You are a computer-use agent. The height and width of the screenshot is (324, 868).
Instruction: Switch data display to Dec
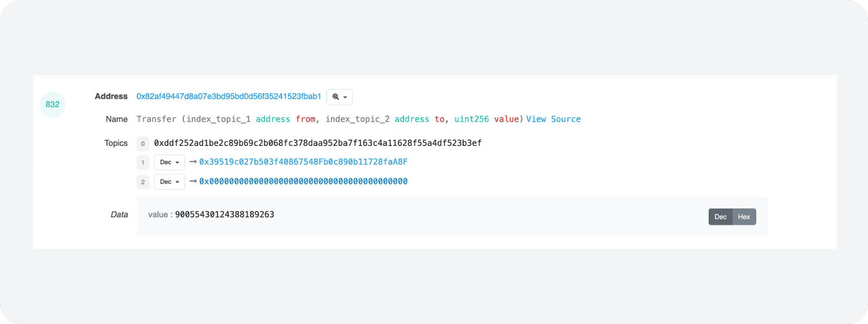coord(720,216)
